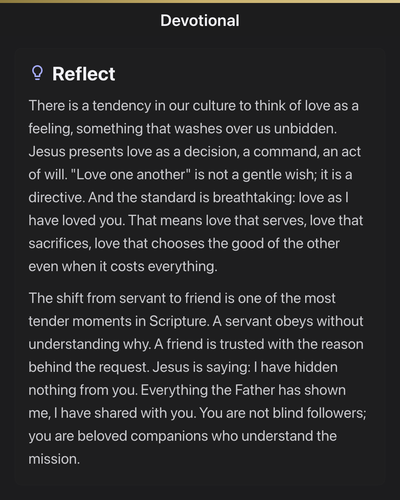This screenshot has height=500, width=400.
Task: Click the final word "mission."
Action: (54, 459)
